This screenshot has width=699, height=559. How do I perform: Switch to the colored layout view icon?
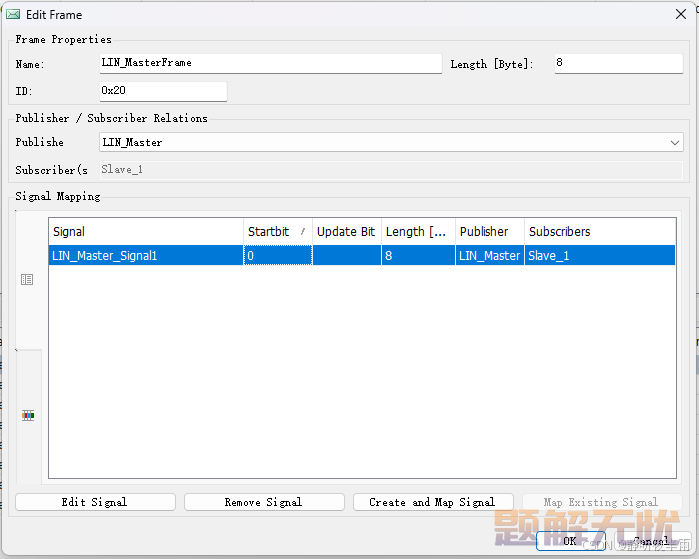[28, 415]
